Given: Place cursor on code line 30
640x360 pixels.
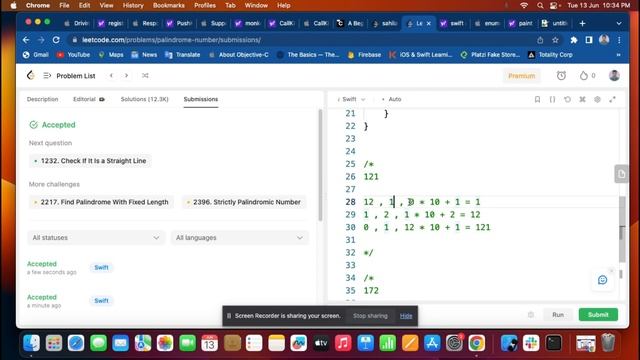Looking at the screenshot, I should point(427,227).
